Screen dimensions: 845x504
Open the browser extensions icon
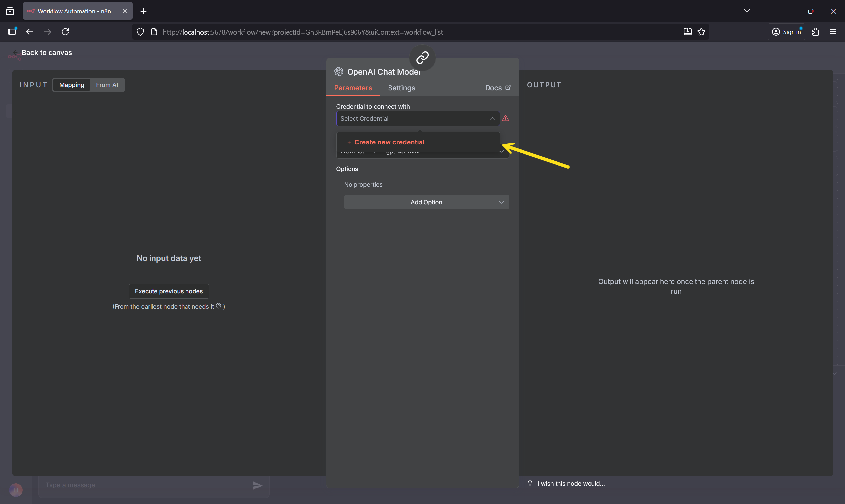pos(815,32)
